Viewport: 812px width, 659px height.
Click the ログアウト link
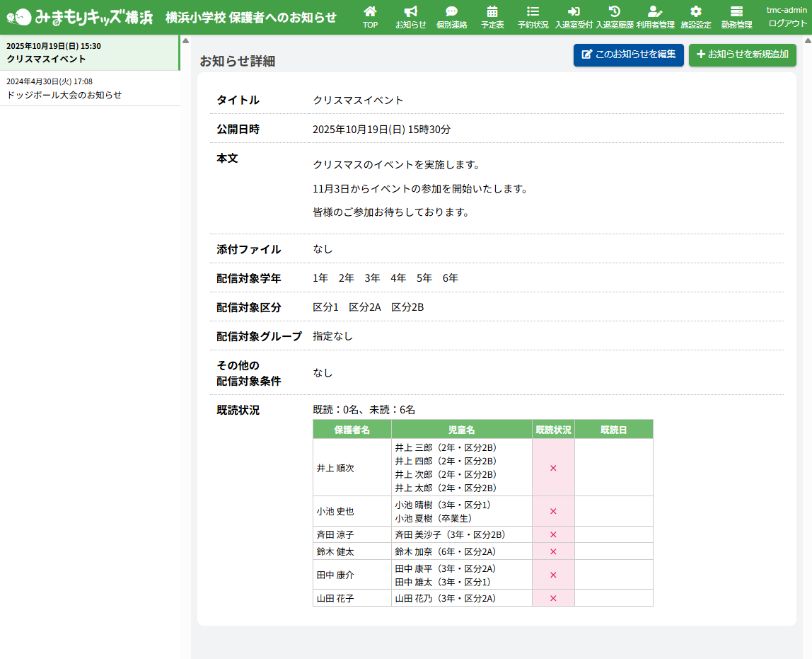(787, 23)
